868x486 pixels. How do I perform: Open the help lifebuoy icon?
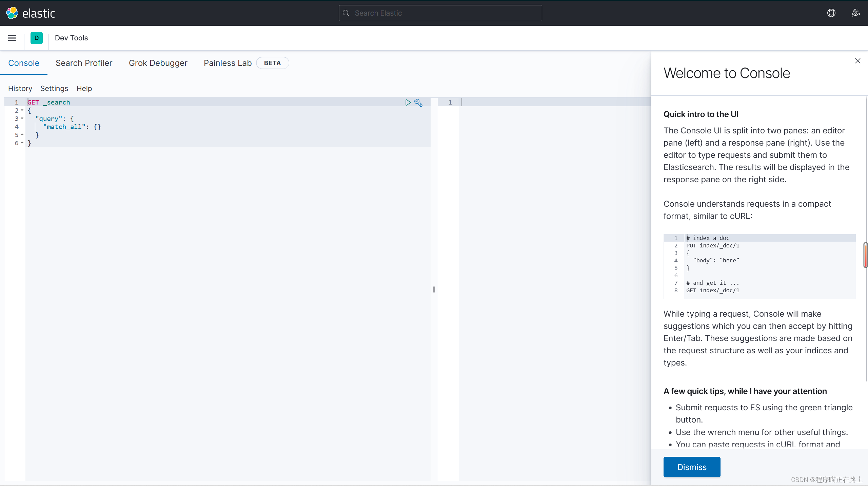831,13
